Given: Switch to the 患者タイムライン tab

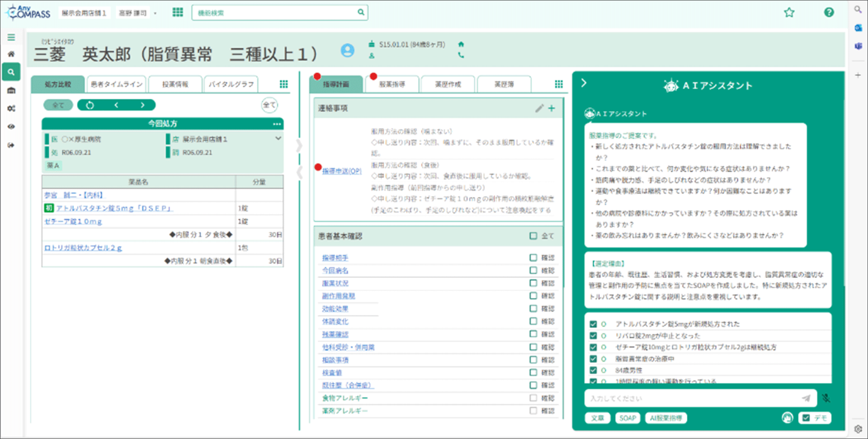Looking at the screenshot, I should coord(116,84).
